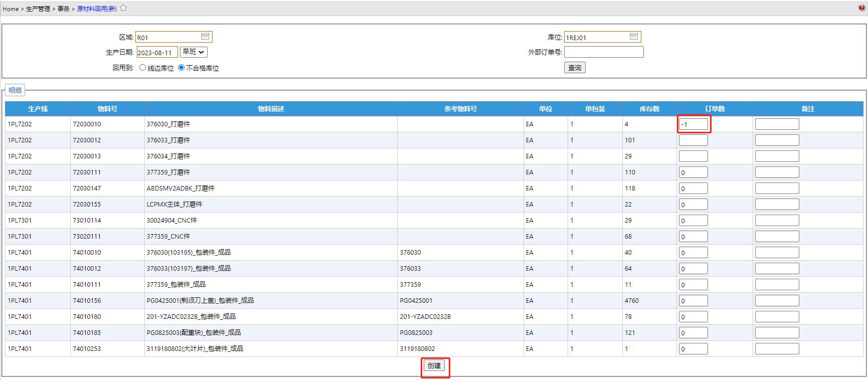Image resolution: width=868 pixels, height=381 pixels.
Task: Select stock quantity 4760
Action: point(632,301)
